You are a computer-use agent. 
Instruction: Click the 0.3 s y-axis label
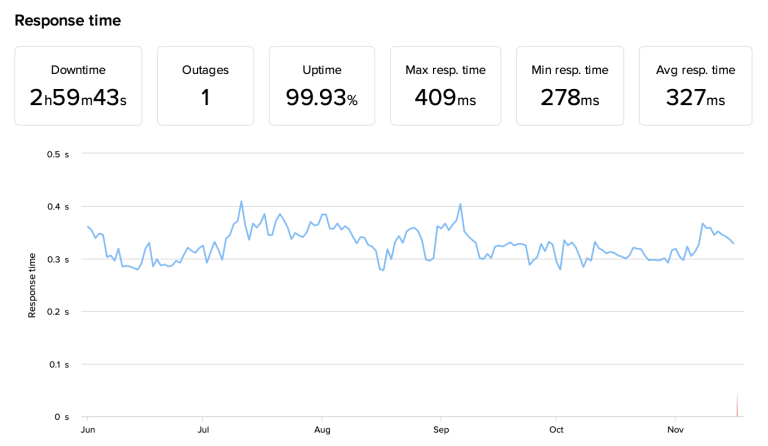(x=58, y=259)
